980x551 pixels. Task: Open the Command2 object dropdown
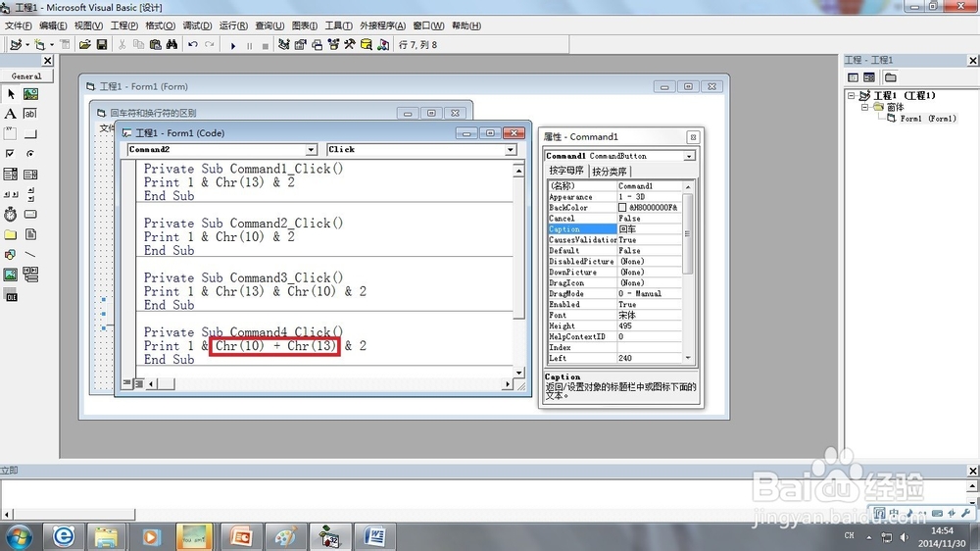[312, 149]
